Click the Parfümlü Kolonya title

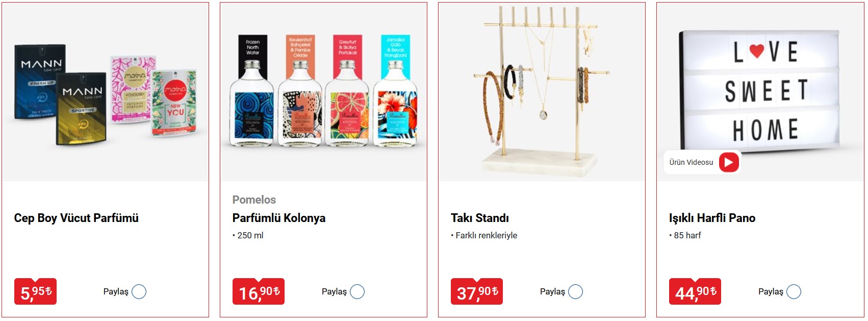(279, 218)
